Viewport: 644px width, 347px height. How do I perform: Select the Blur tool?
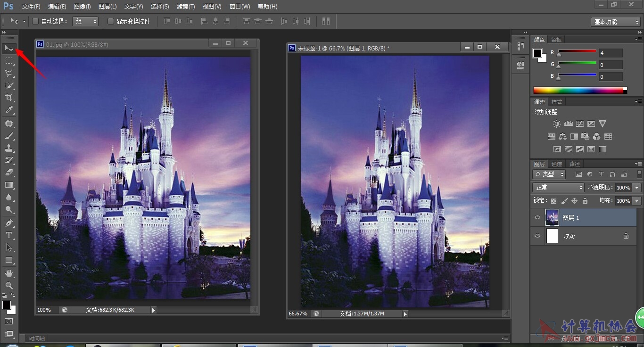coord(9,197)
